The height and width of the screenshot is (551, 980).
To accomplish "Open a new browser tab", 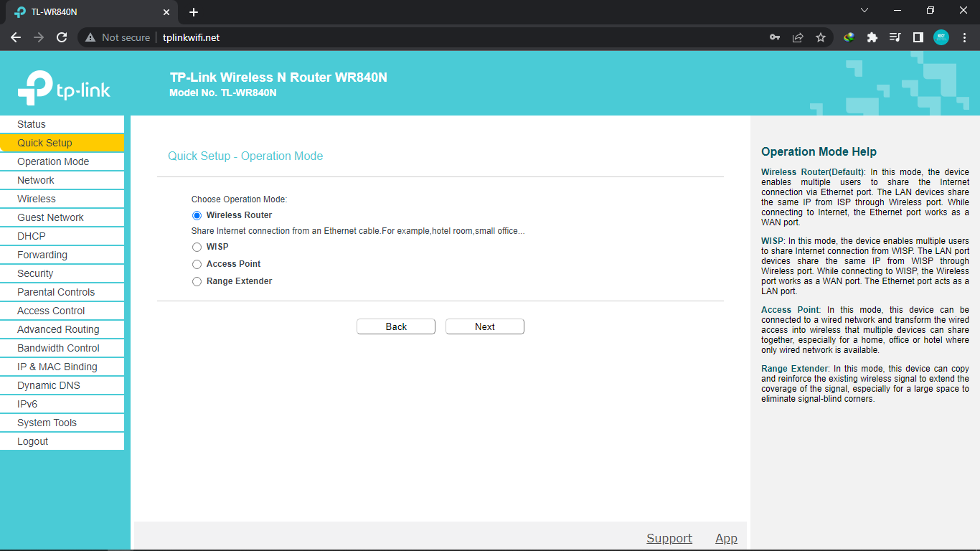I will tap(194, 12).
